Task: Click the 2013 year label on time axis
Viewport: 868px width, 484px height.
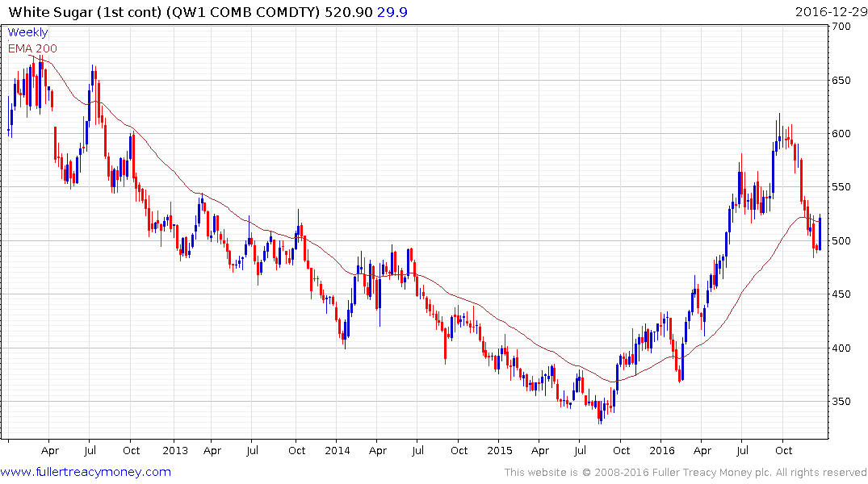Action: coord(175,451)
